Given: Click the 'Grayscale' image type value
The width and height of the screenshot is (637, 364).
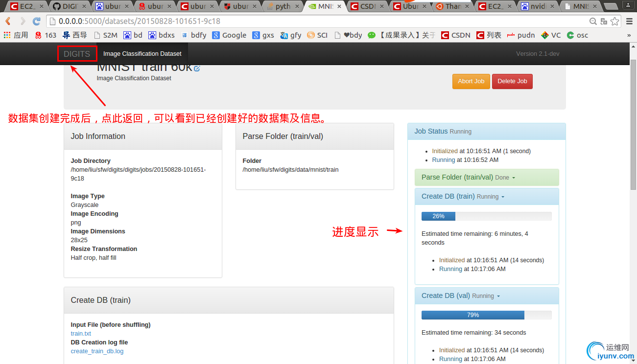Looking at the screenshot, I should [x=85, y=205].
